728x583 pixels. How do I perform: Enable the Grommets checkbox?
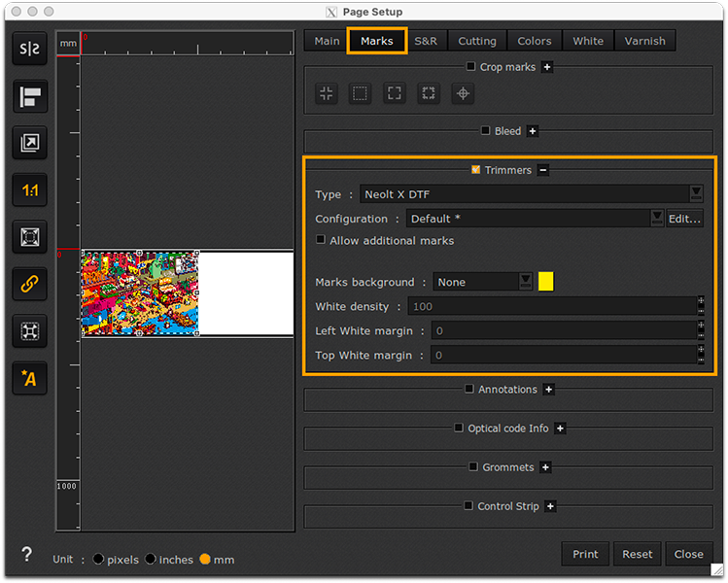tap(473, 466)
